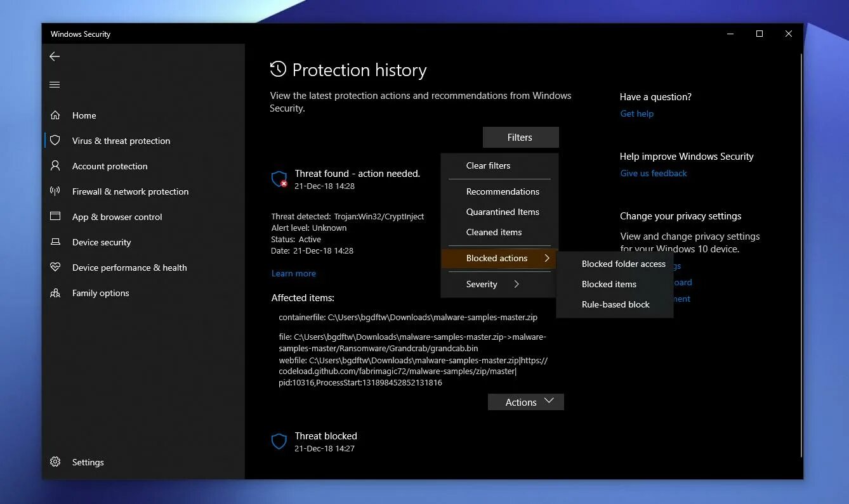This screenshot has height=504, width=849.
Task: Minimize the Windows Security window
Action: tap(730, 34)
